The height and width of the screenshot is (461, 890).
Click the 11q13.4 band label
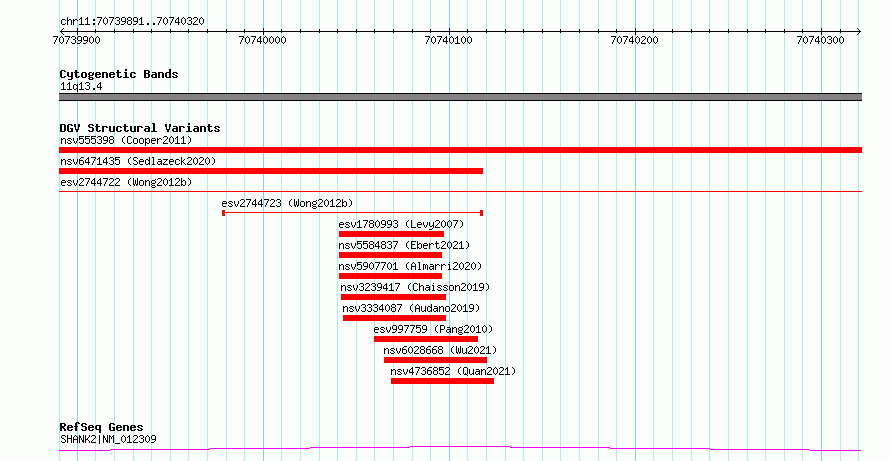point(81,87)
